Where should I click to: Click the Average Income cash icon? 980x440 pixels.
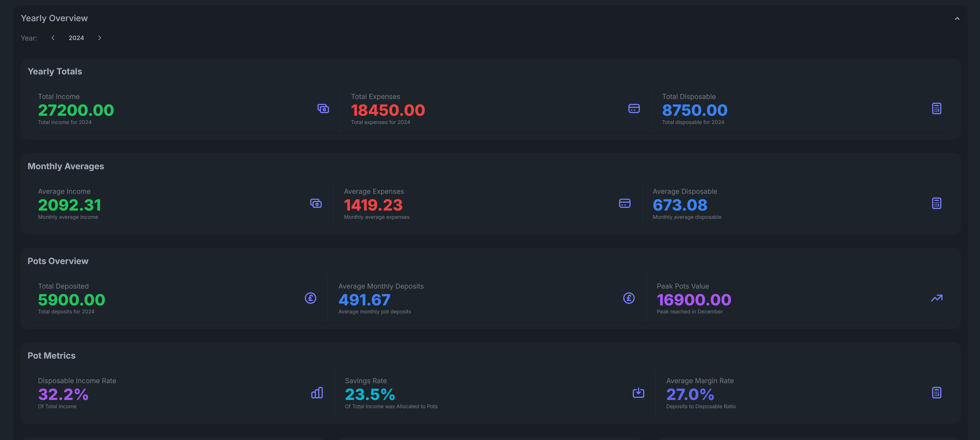316,203
